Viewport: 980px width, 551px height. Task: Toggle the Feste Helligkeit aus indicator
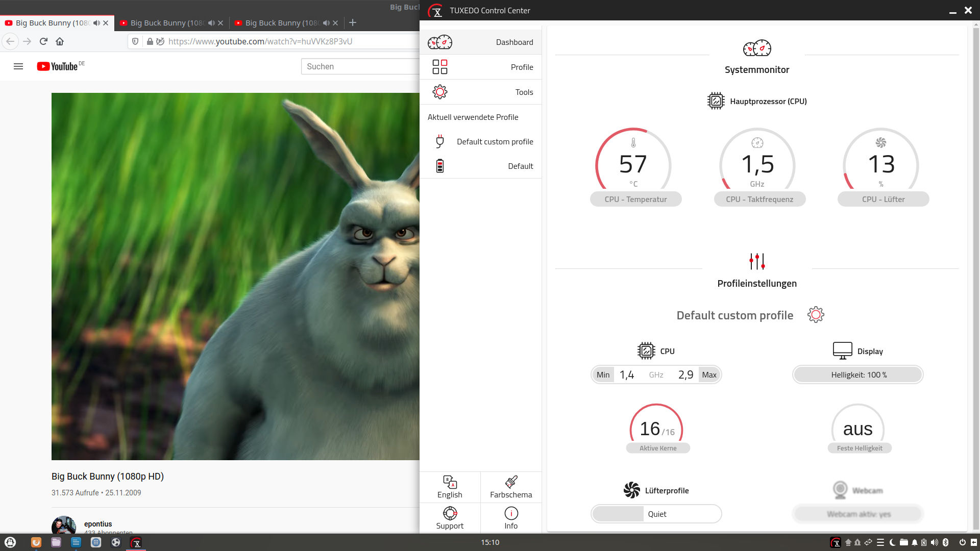[x=857, y=429]
